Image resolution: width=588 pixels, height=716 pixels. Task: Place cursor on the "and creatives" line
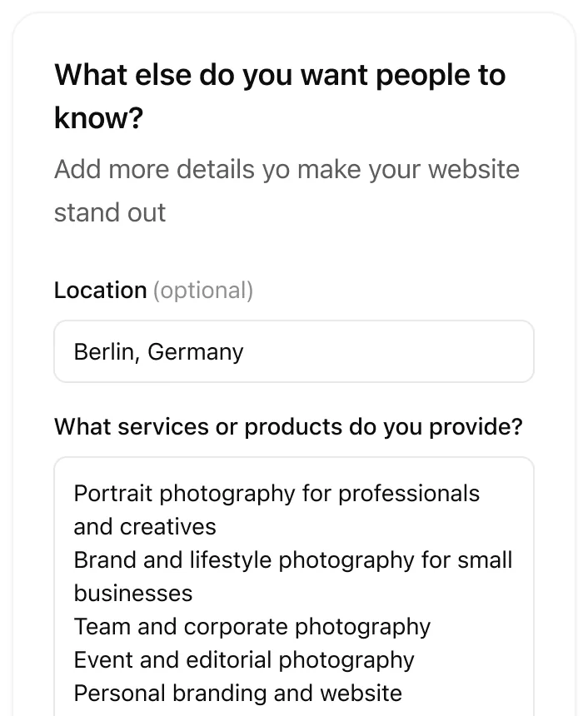(145, 527)
